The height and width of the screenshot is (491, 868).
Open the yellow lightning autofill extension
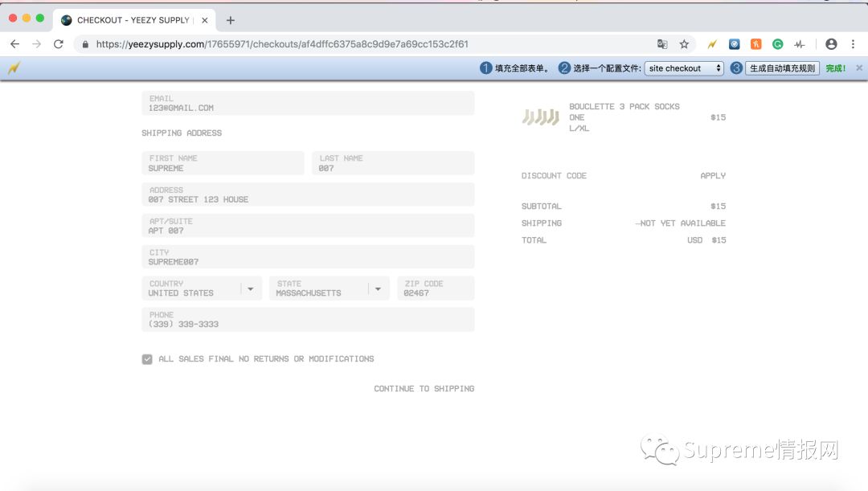[712, 44]
